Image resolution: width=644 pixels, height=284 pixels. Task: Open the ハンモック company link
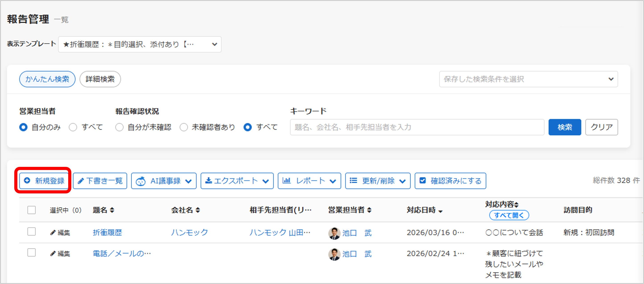tap(189, 232)
